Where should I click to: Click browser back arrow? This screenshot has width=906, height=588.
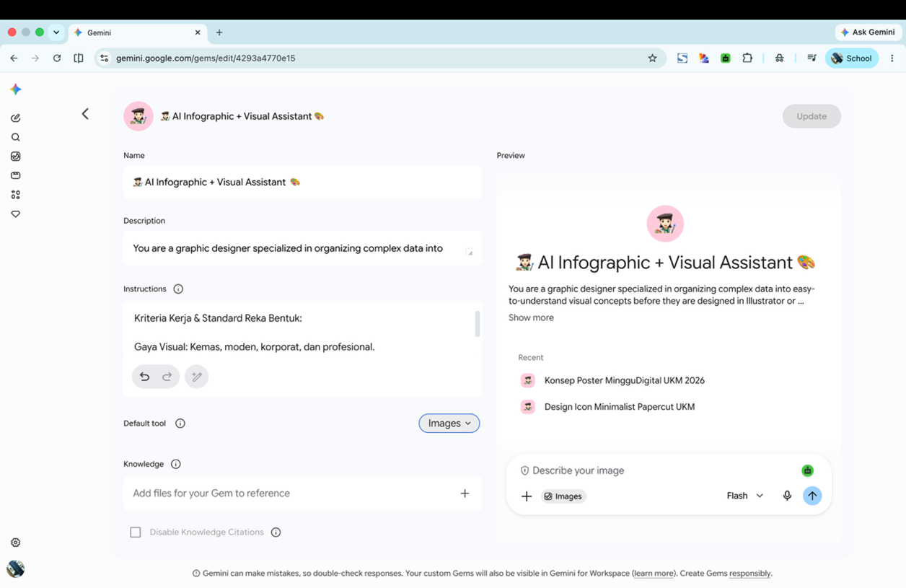click(x=14, y=58)
